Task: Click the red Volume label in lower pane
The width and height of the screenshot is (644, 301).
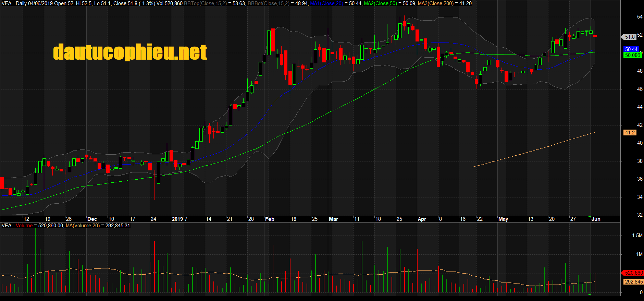Action: (24, 226)
